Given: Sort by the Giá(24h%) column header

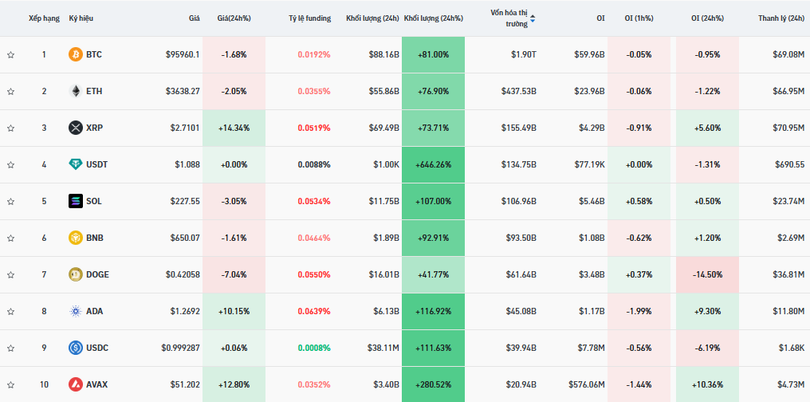Looking at the screenshot, I should 234,18.
